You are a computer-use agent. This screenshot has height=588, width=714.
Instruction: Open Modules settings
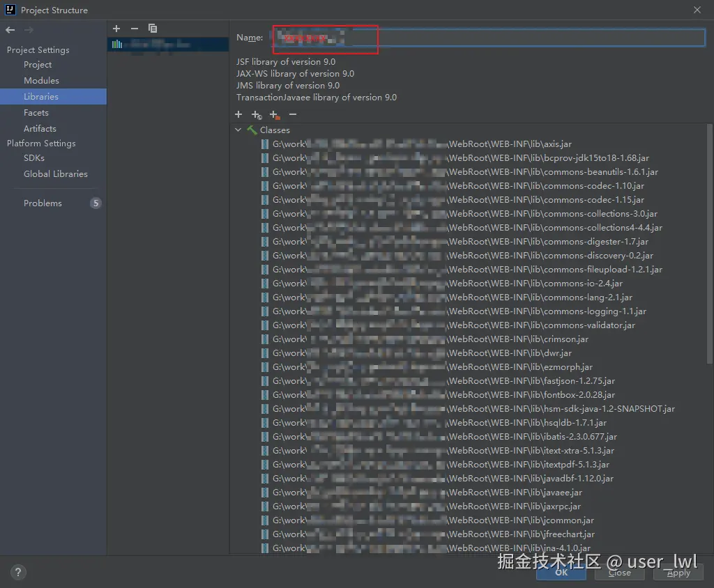(x=41, y=81)
